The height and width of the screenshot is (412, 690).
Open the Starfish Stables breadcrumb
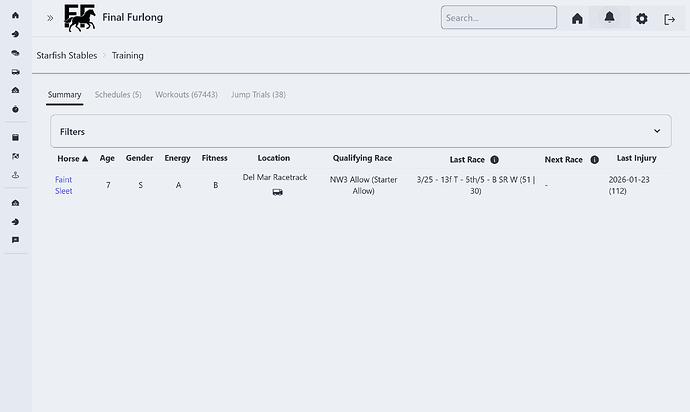point(67,55)
